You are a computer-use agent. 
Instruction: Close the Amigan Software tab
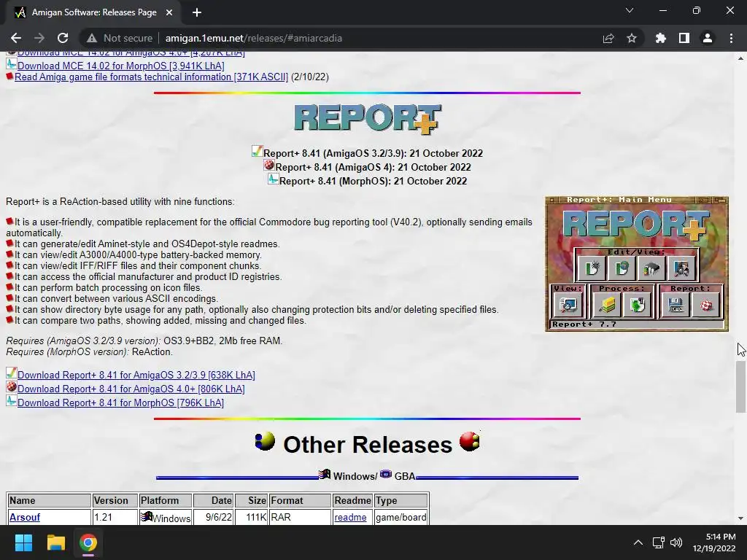(169, 12)
